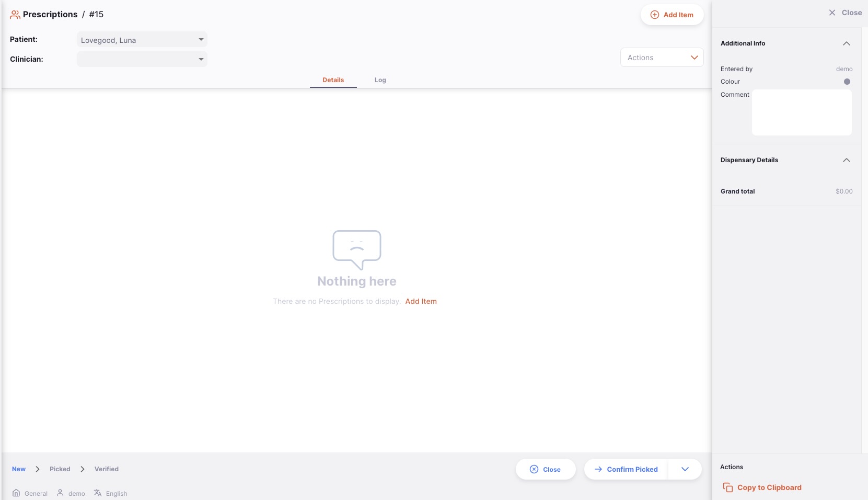Collapse the Additional Info section

click(846, 43)
